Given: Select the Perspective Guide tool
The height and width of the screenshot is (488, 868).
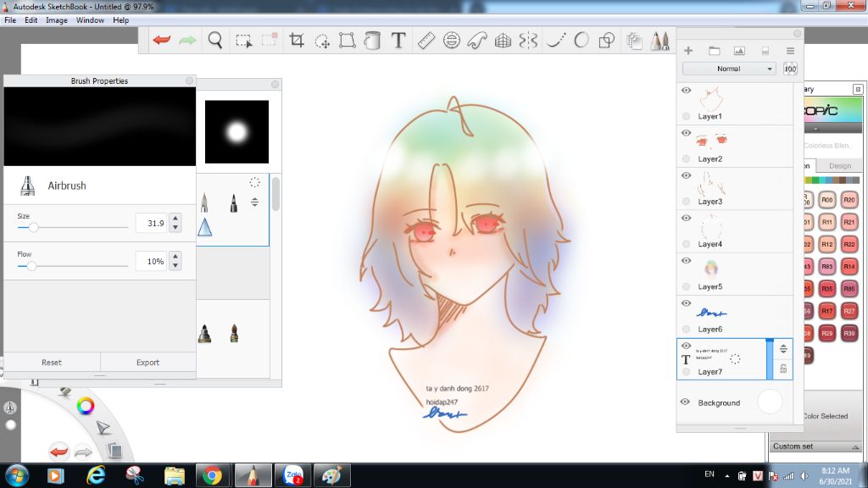Looking at the screenshot, I should (503, 41).
